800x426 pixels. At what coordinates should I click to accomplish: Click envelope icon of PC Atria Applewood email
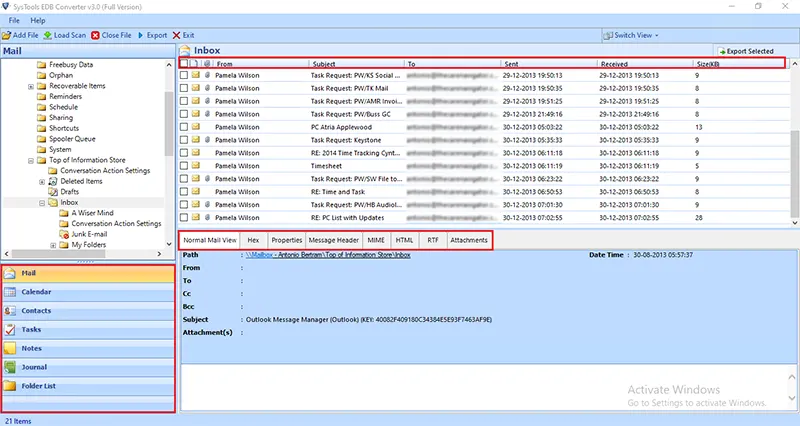point(196,127)
